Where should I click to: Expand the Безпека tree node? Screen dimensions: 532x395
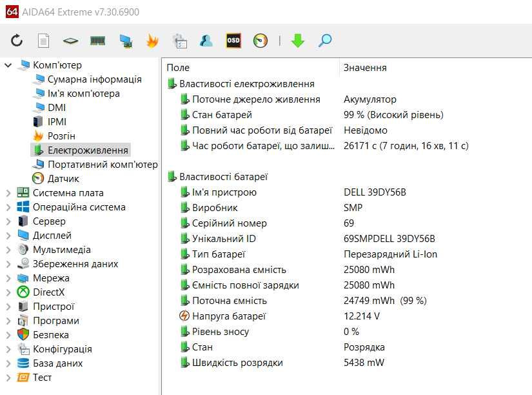click(8, 335)
